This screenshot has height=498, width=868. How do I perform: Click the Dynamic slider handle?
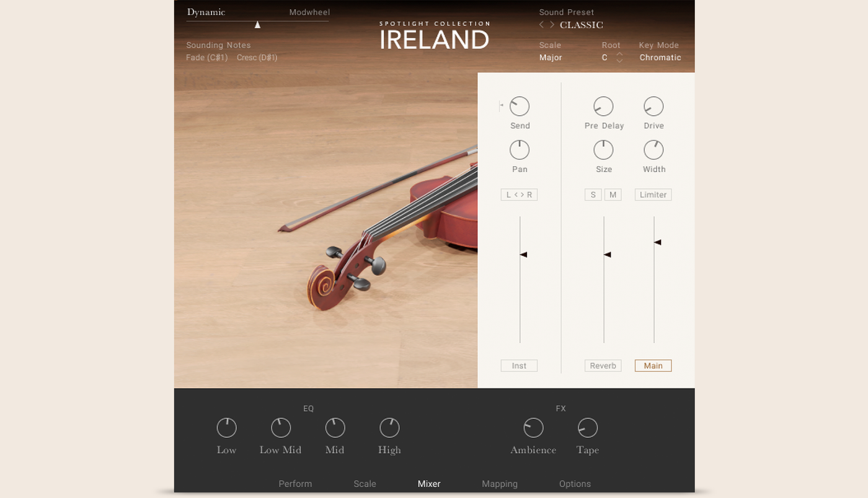tap(257, 25)
